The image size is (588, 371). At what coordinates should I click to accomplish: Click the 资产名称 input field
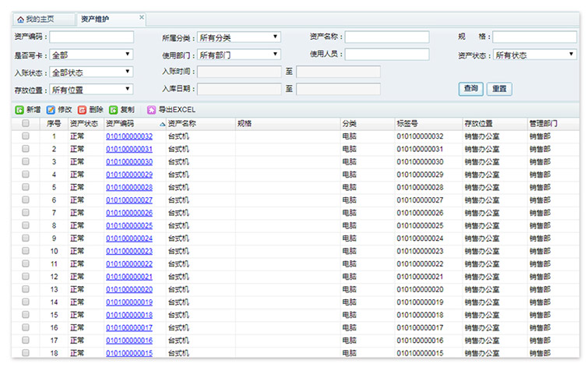point(387,37)
